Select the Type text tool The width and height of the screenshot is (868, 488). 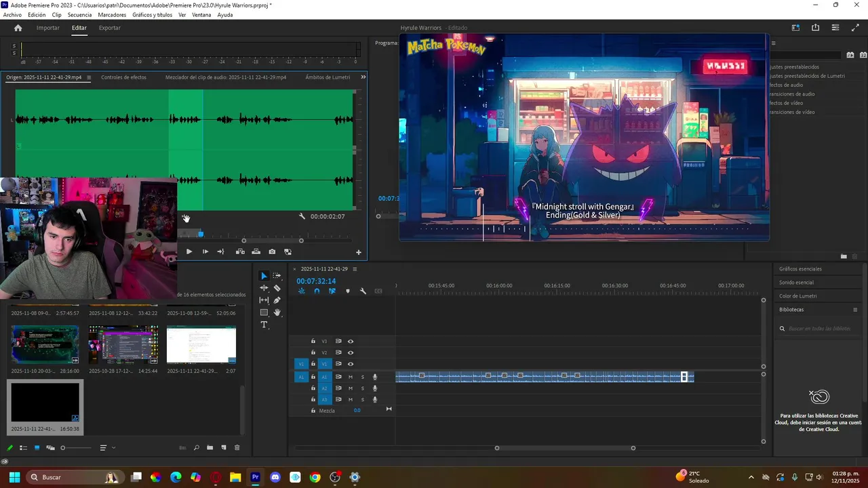coord(264,325)
